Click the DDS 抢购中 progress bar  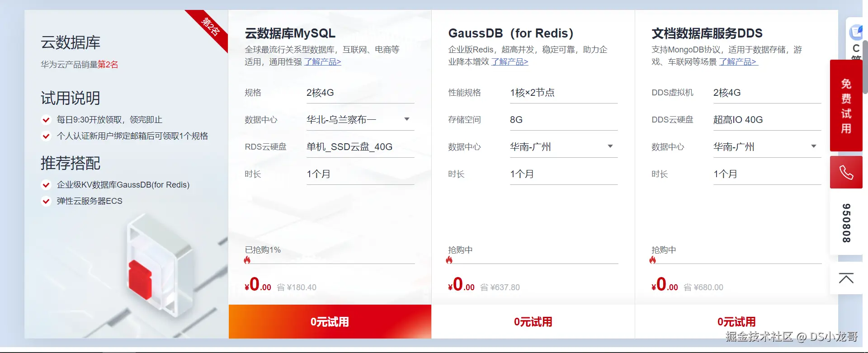point(737,264)
